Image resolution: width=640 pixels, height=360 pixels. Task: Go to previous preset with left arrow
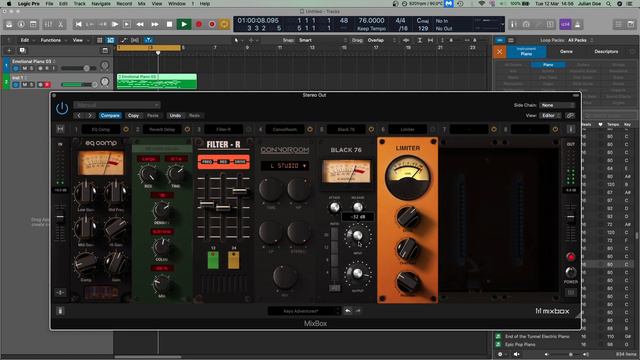(79, 116)
